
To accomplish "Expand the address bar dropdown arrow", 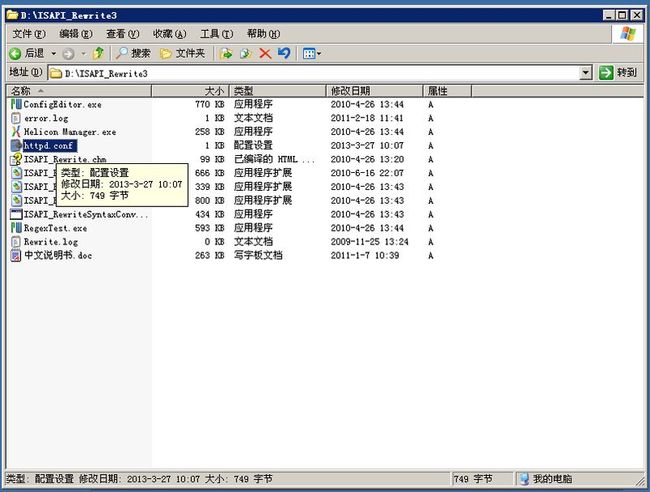I will 585,73.
